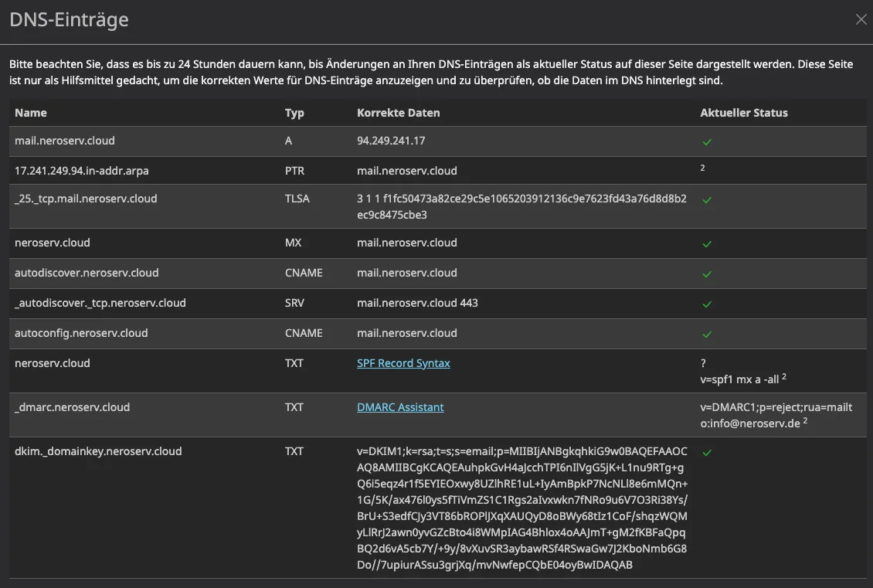Click the 'Korrekte Daten' column header

[x=398, y=113]
